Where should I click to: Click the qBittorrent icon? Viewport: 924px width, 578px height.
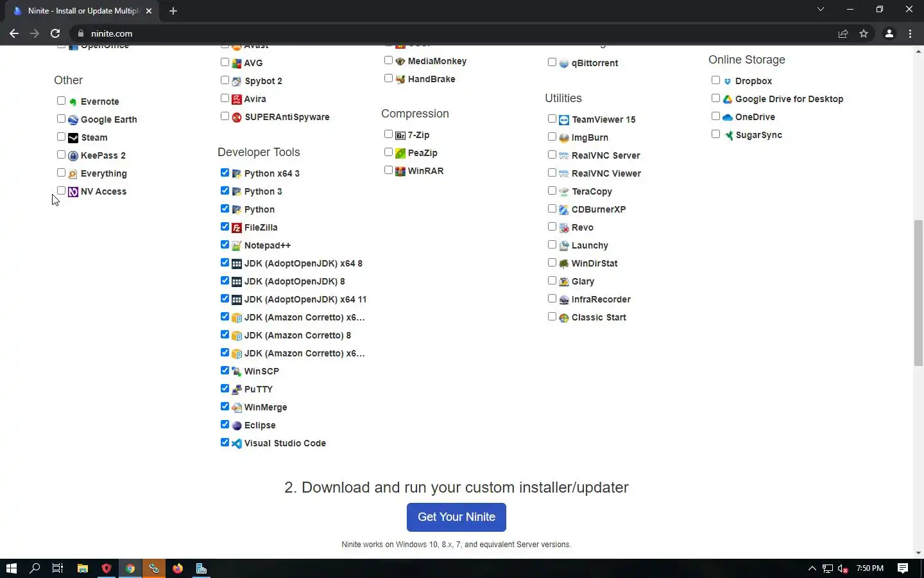(564, 63)
